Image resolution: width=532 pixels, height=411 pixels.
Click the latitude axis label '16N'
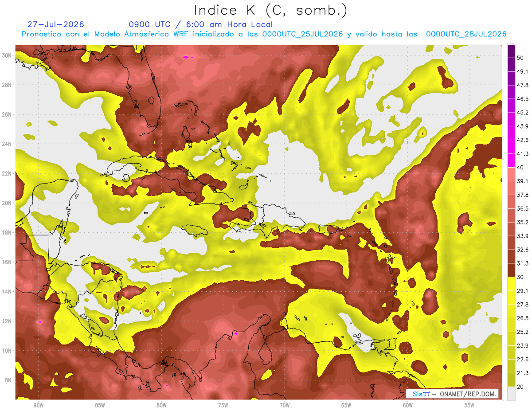click(x=7, y=262)
